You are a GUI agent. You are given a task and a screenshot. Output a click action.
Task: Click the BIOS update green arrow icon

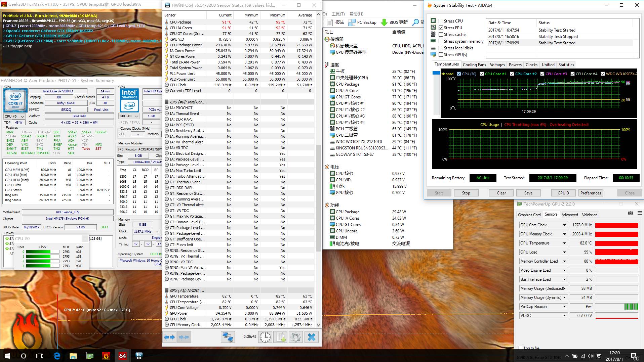(x=384, y=22)
